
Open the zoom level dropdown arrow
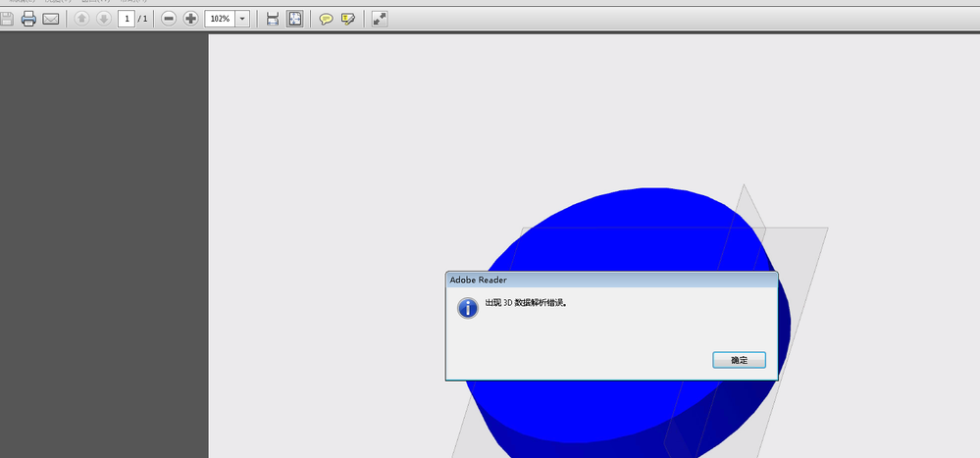(242, 19)
